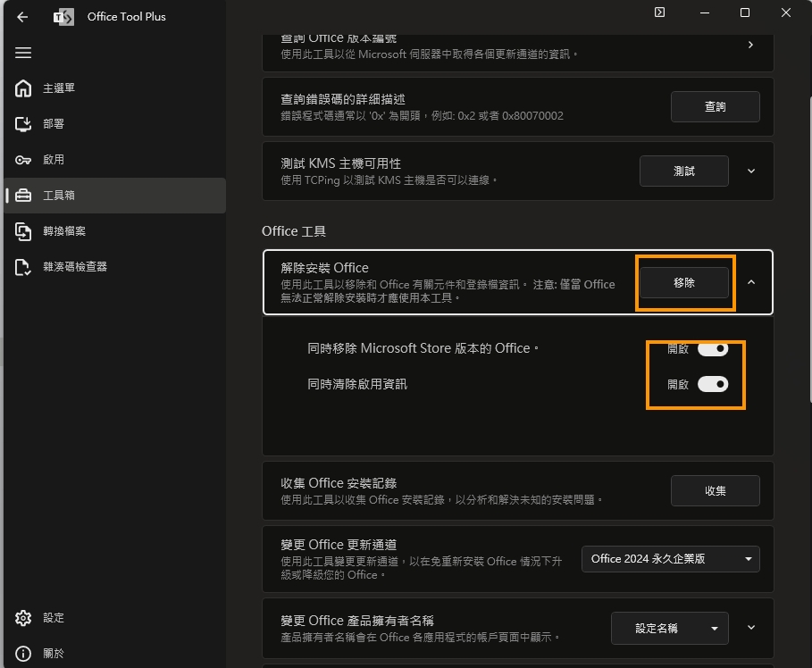Image resolution: width=812 pixels, height=668 pixels.
Task: Toggle the hamburger navigation menu
Action: point(23,53)
